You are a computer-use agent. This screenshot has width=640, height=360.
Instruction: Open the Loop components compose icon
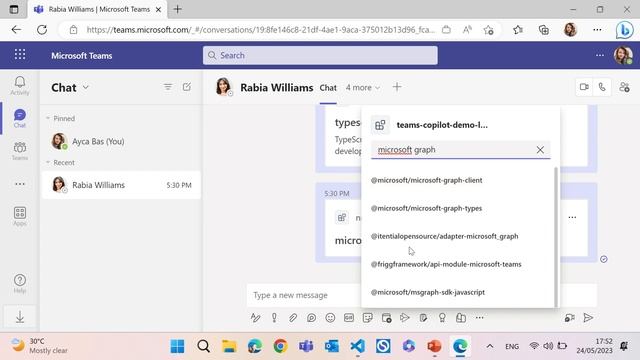(x=311, y=318)
